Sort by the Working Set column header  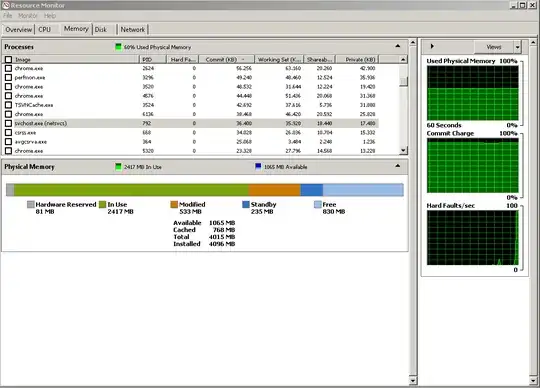[x=279, y=59]
